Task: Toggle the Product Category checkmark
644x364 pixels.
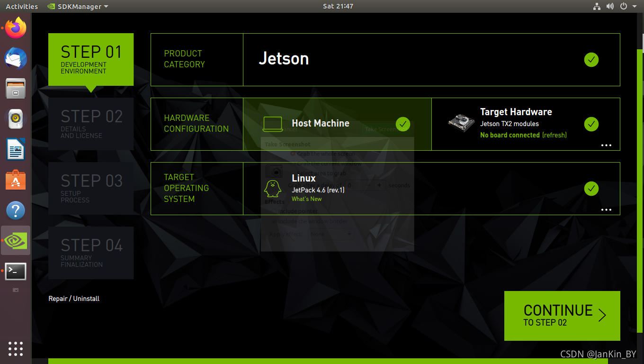Action: tap(591, 60)
